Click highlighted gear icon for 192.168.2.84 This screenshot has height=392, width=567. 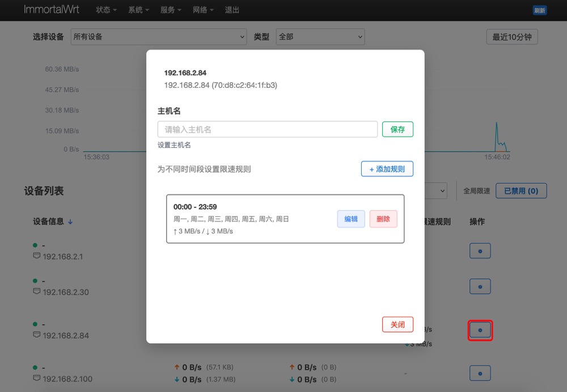[480, 330]
